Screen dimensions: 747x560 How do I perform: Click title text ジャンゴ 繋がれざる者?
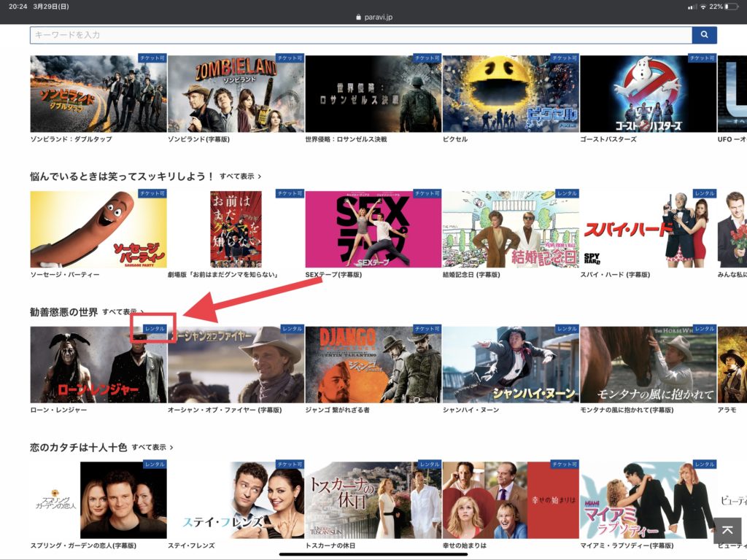coord(337,410)
